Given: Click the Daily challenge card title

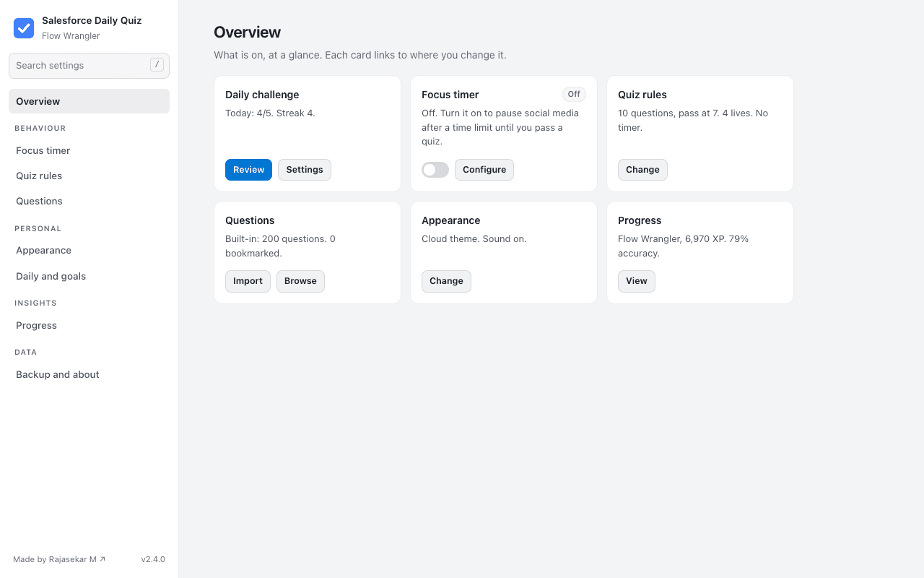Looking at the screenshot, I should [262, 95].
